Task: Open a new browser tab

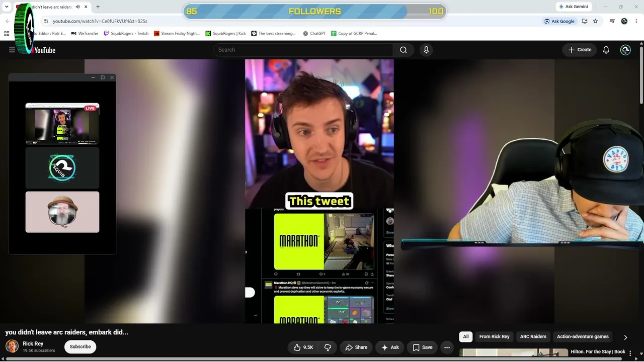Action: (98, 7)
